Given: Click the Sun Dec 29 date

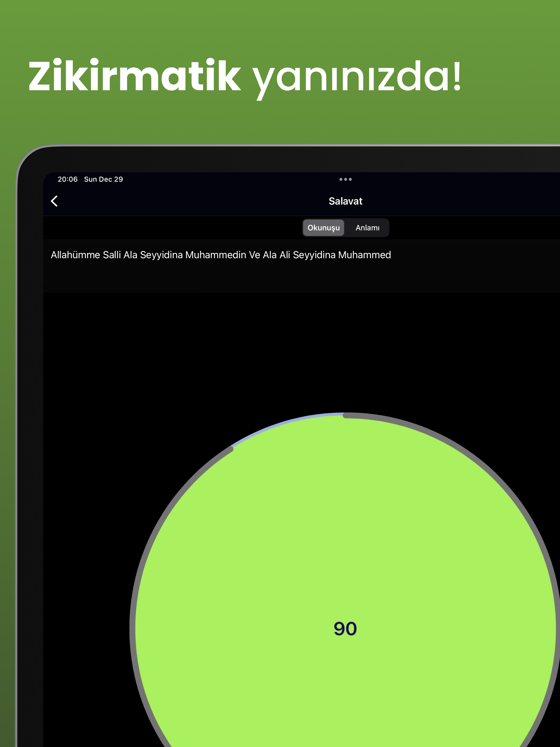Looking at the screenshot, I should [103, 179].
